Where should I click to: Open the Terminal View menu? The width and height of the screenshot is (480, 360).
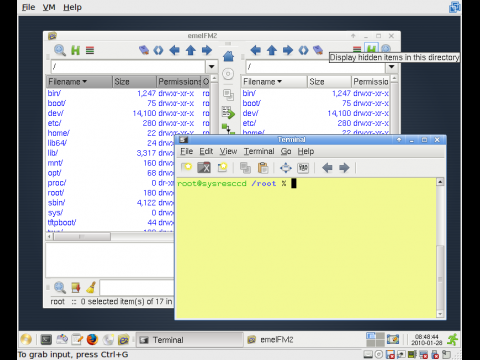tap(228, 151)
